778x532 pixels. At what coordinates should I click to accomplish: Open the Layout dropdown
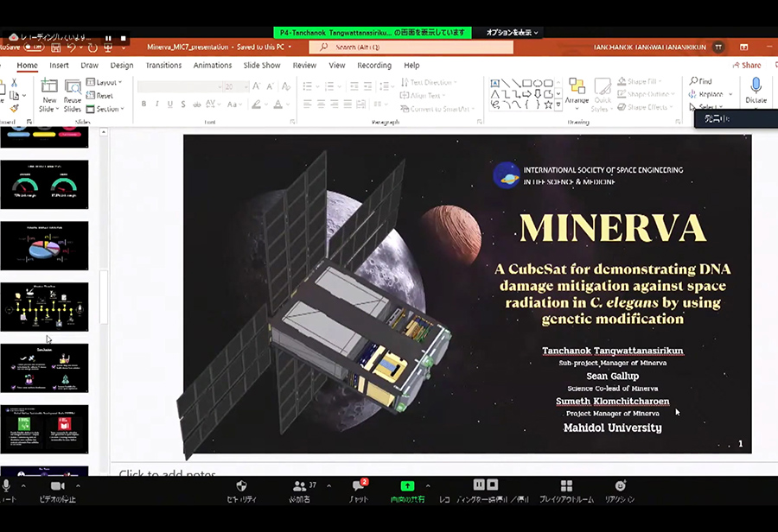click(x=104, y=82)
